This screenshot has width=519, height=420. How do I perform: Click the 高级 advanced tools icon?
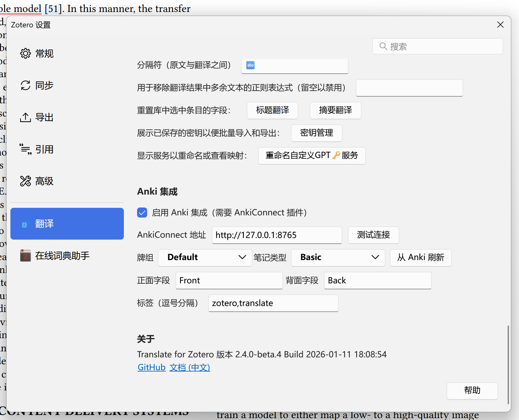point(26,181)
